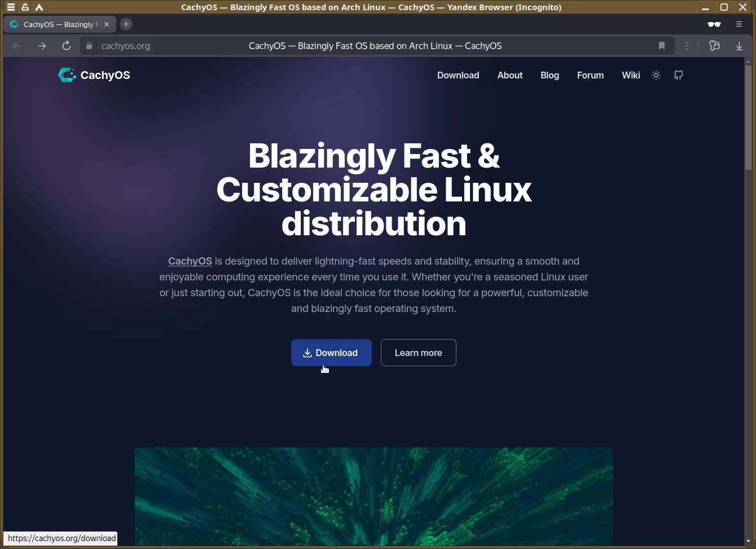This screenshot has height=549, width=756.
Task: Click the CachyOS site name in the header
Action: click(x=105, y=75)
